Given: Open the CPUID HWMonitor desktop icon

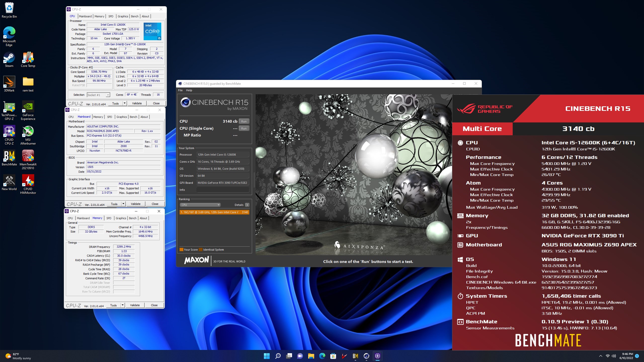Looking at the screenshot, I should point(28,185).
